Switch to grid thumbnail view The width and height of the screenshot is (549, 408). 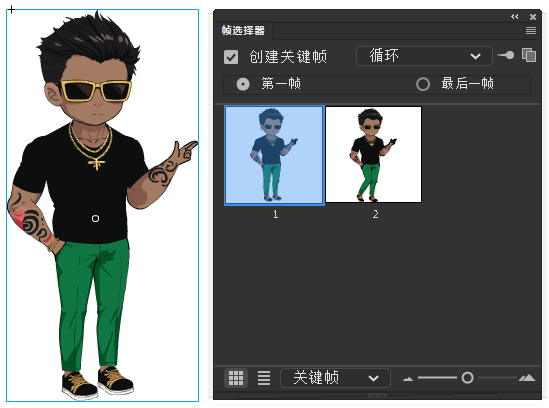[x=236, y=378]
